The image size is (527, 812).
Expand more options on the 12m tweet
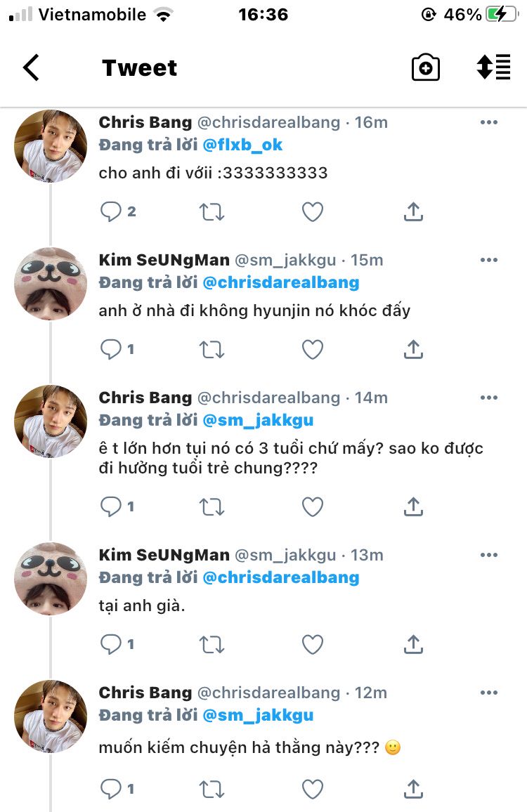click(x=488, y=693)
